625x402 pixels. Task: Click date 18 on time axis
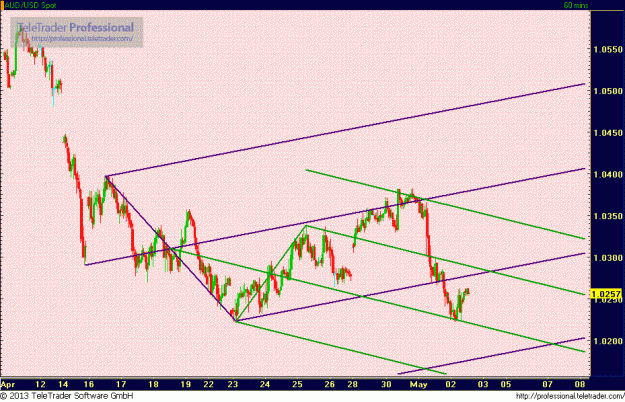click(x=153, y=384)
